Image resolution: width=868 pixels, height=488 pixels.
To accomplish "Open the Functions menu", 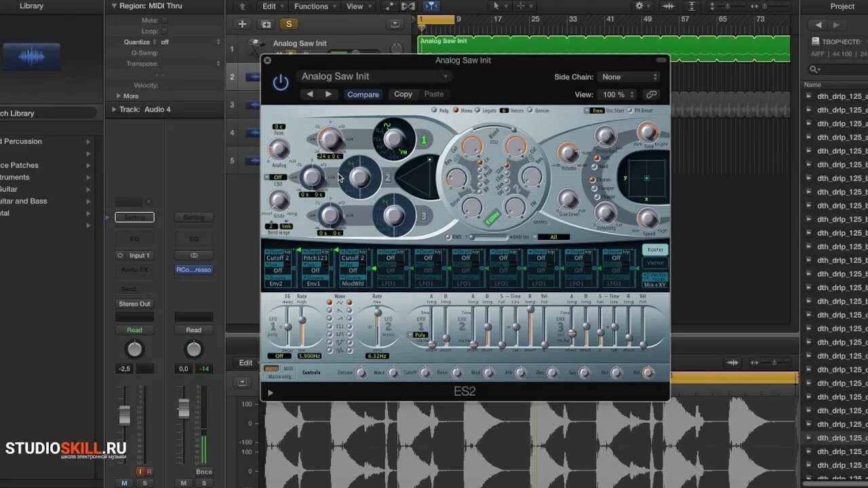I will (x=315, y=6).
